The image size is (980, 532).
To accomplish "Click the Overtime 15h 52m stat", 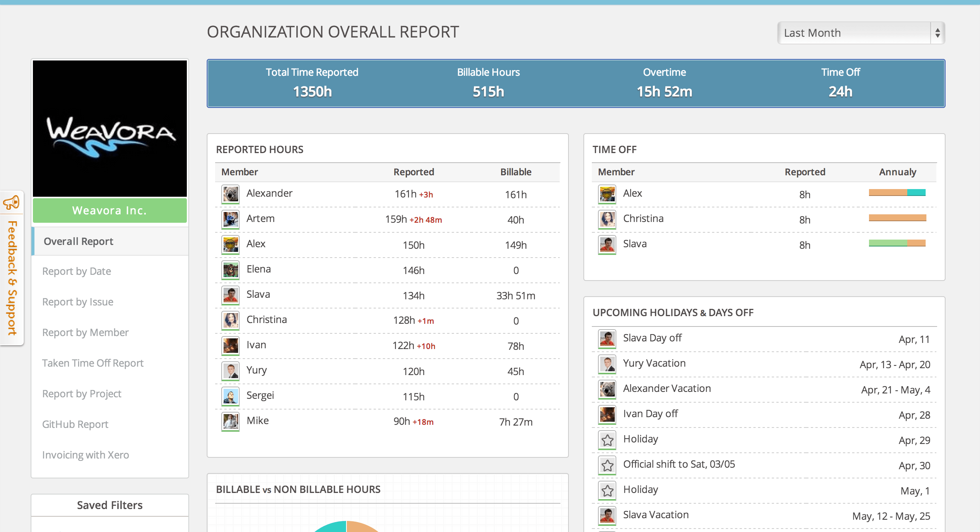I will pyautogui.click(x=665, y=83).
